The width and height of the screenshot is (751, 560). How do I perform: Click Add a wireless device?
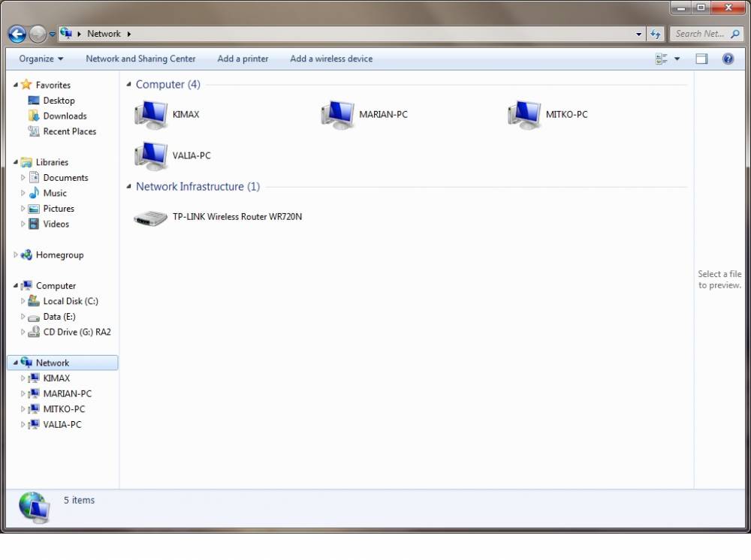pos(331,59)
